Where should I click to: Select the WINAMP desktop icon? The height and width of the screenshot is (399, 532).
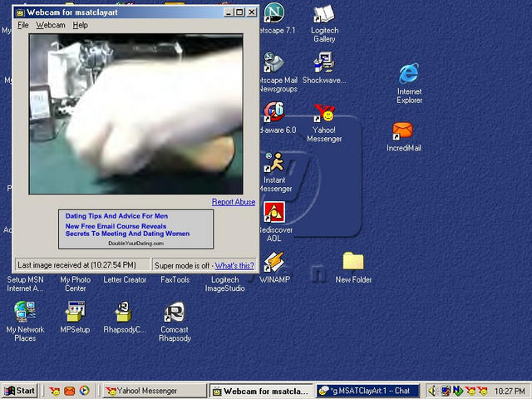pyautogui.click(x=274, y=262)
